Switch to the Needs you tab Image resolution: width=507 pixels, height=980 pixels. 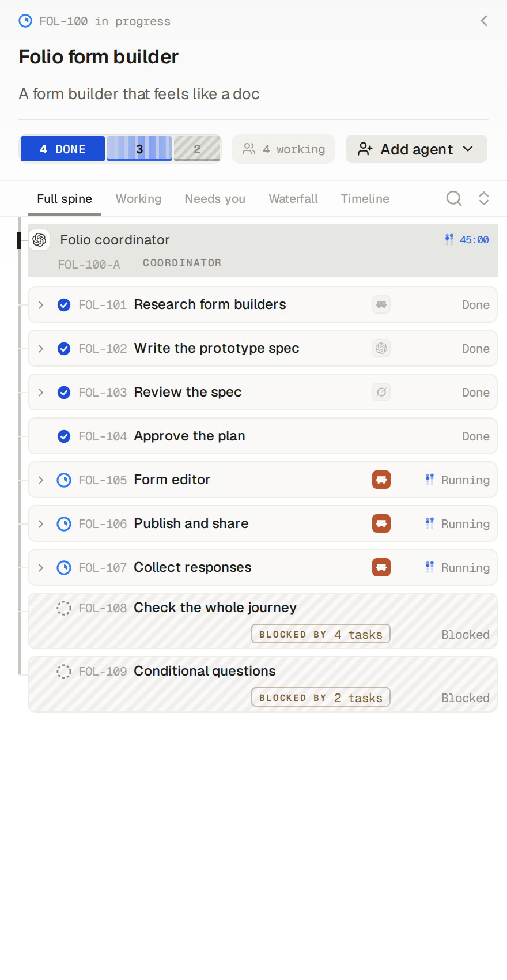[215, 199]
